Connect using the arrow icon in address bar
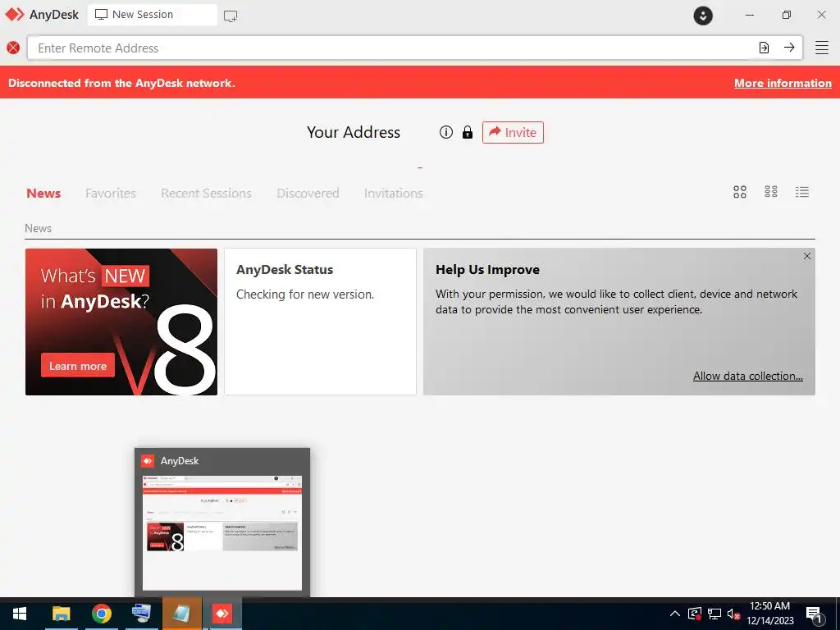This screenshot has height=630, width=840. (x=789, y=48)
